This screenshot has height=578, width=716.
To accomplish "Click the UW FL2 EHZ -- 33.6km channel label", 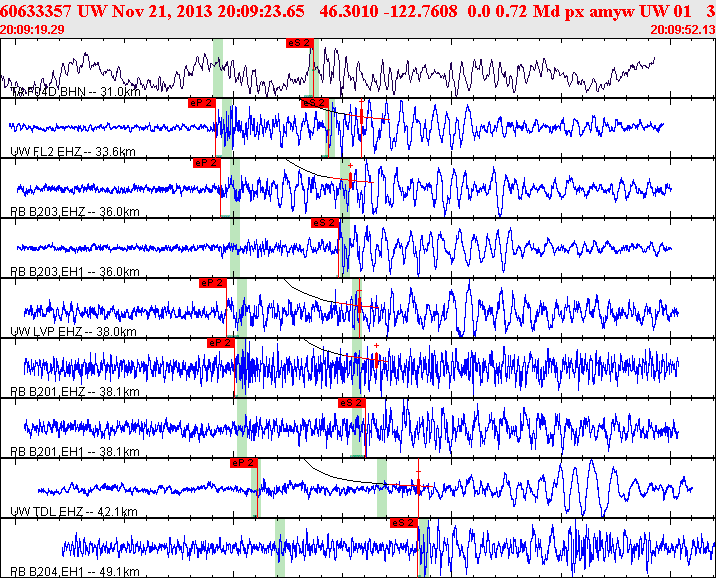I will point(73,152).
